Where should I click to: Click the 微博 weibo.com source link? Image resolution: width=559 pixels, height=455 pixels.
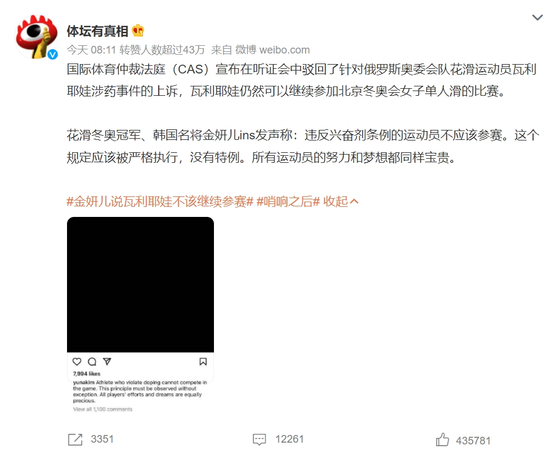[x=272, y=50]
